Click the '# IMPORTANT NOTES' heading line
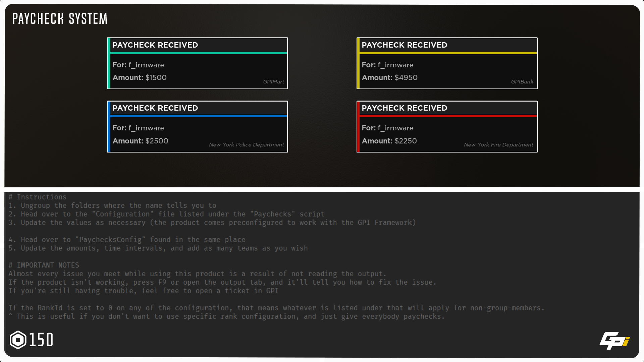 (x=44, y=265)
